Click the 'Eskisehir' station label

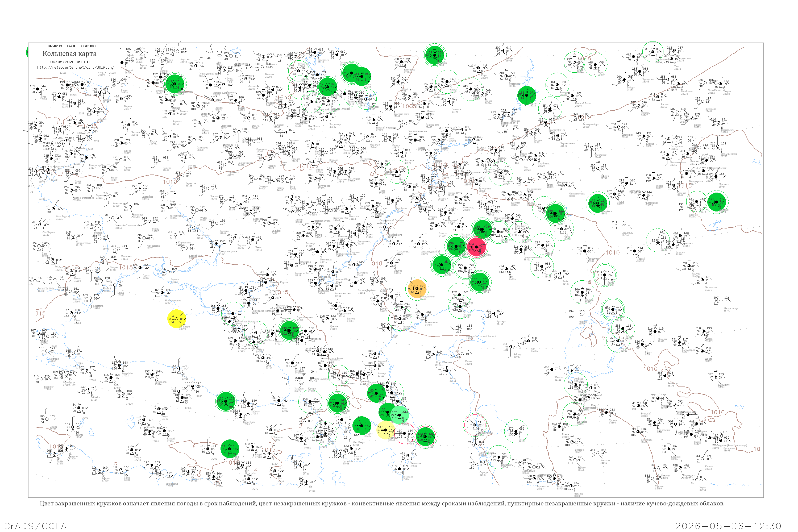coord(95,398)
